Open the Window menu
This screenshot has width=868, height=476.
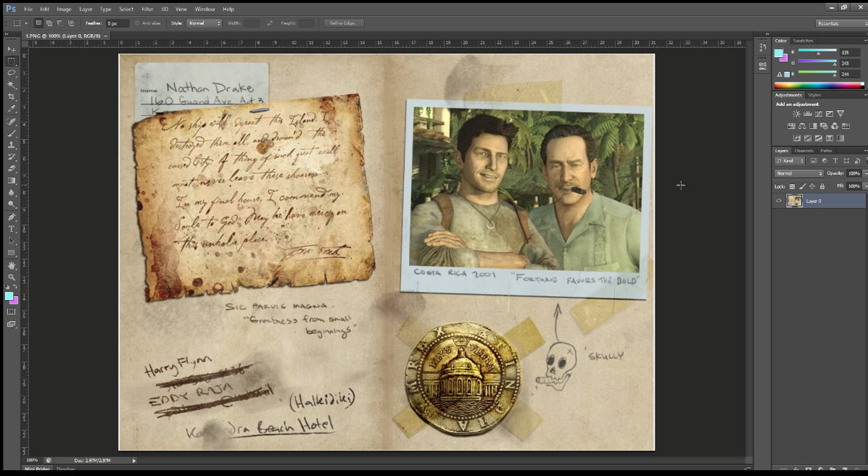[204, 9]
